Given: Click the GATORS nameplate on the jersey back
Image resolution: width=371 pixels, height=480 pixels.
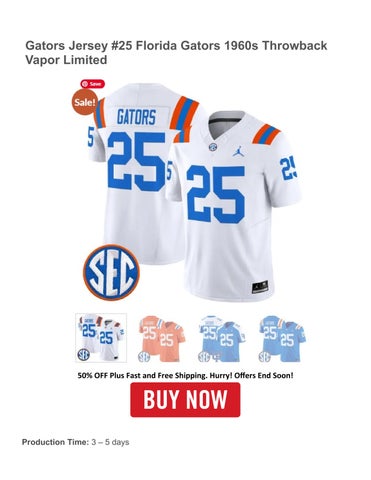Looking at the screenshot, I should click(136, 118).
